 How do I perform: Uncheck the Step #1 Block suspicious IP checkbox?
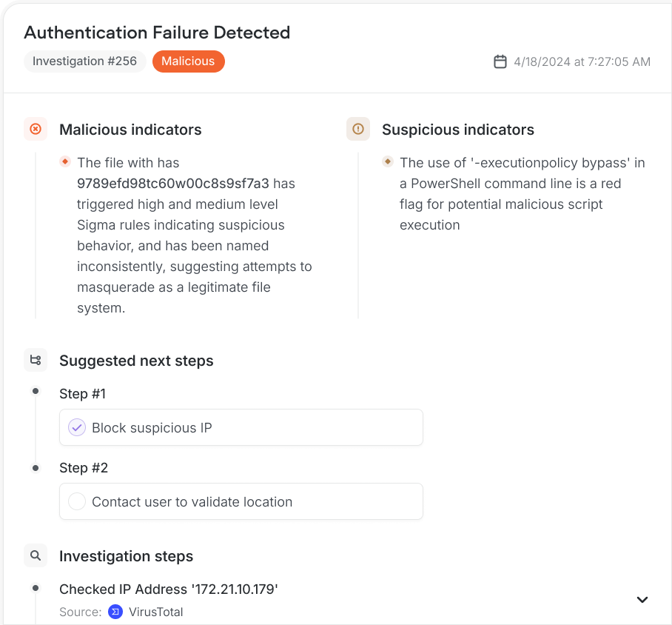pyautogui.click(x=77, y=427)
